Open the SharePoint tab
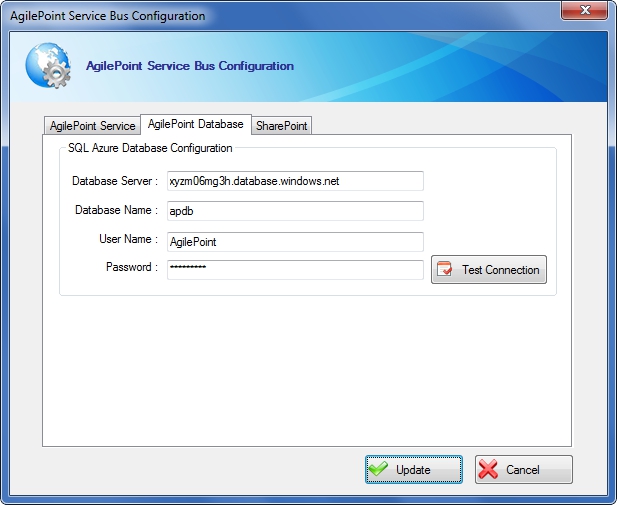This screenshot has width=617, height=505. 282,126
